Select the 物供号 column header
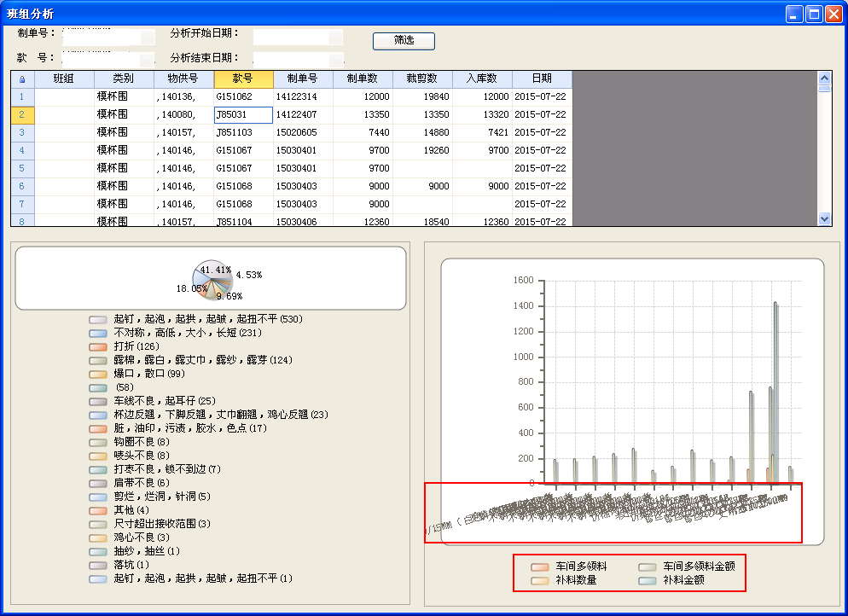848x616 pixels. [x=183, y=79]
